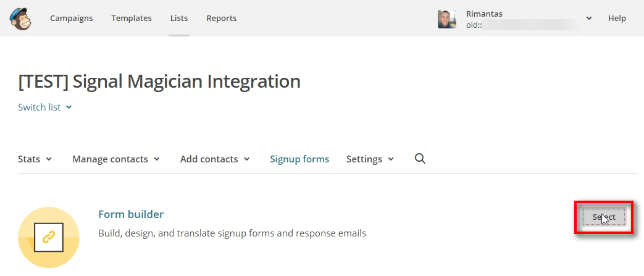Go to the Campaigns page
The height and width of the screenshot is (276, 644).
pyautogui.click(x=72, y=18)
